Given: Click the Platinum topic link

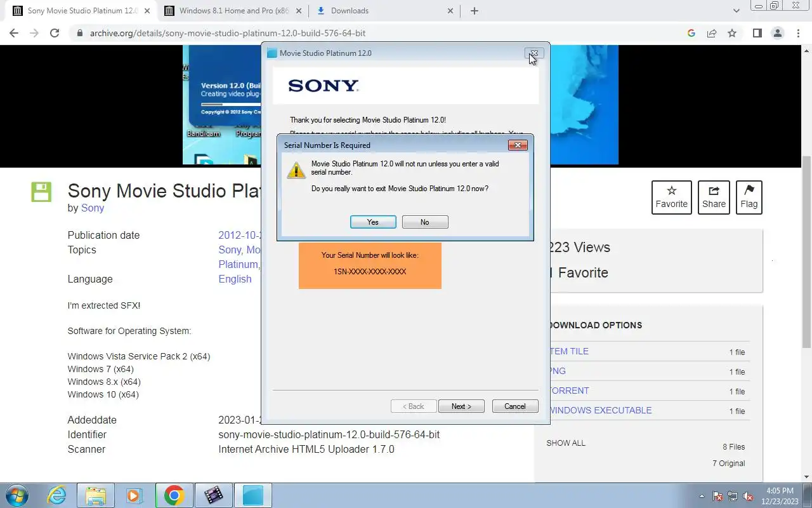Looking at the screenshot, I should [239, 264].
